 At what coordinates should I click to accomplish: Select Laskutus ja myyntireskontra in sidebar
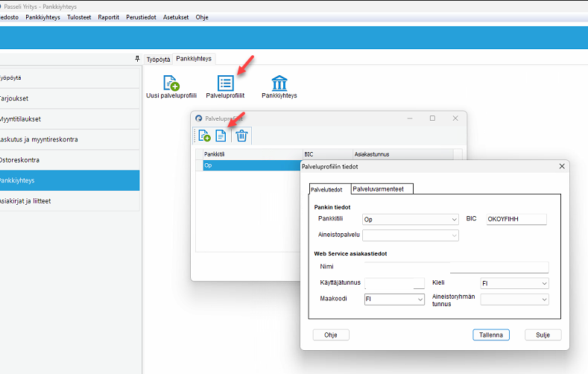pyautogui.click(x=70, y=139)
